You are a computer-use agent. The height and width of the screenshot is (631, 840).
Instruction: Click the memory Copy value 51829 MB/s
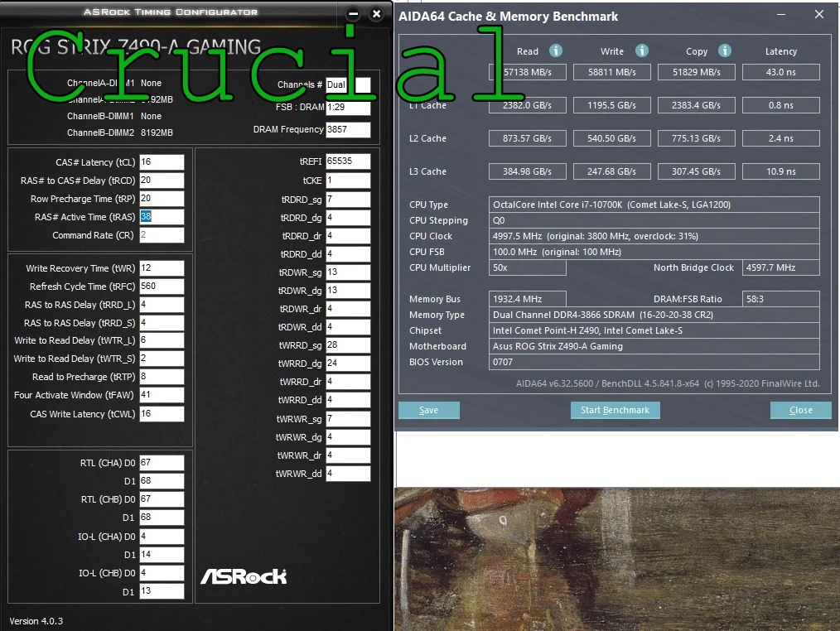tap(697, 72)
